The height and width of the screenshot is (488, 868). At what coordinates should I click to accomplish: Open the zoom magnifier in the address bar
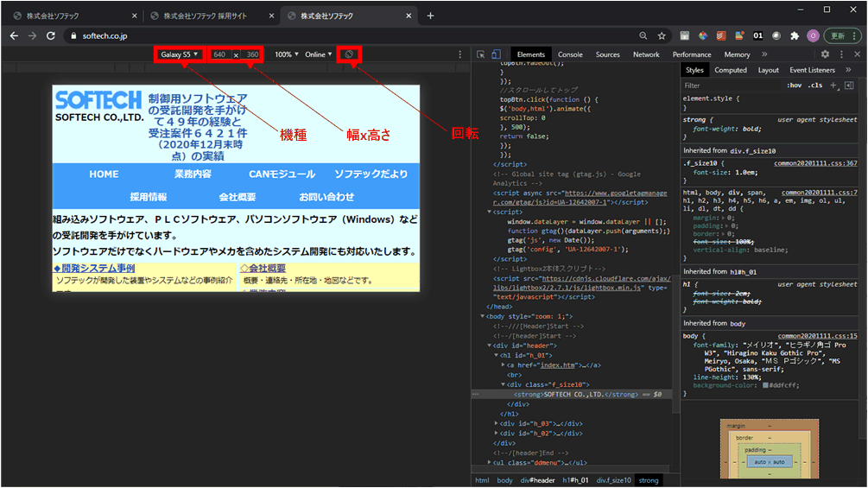tap(643, 36)
